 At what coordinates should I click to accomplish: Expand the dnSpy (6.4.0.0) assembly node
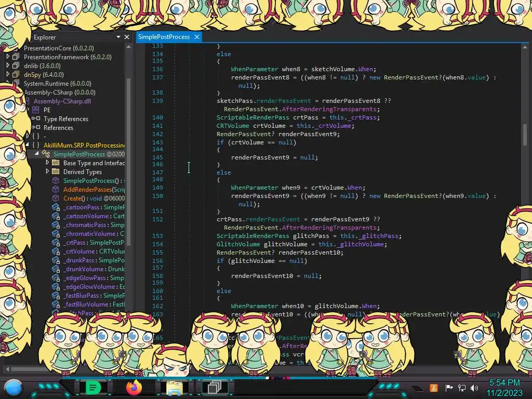pos(8,74)
